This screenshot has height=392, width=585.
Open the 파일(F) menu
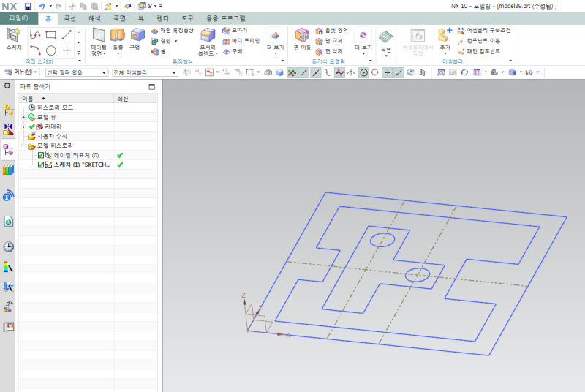(x=18, y=18)
